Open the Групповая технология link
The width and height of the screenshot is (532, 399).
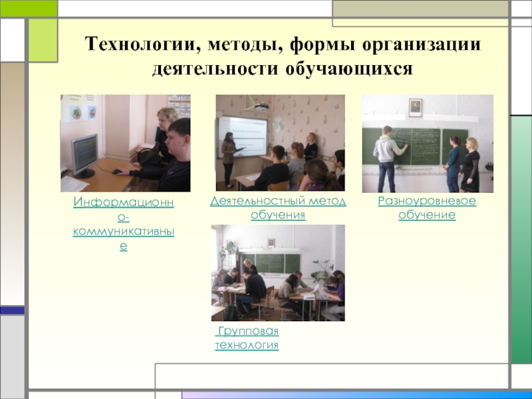247,338
